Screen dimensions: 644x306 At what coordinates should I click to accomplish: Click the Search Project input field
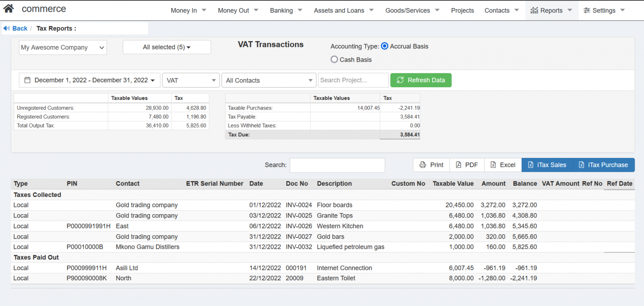(x=353, y=80)
